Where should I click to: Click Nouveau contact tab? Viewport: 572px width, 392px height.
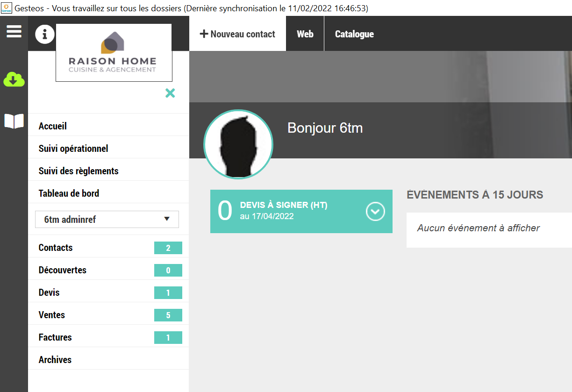[237, 34]
